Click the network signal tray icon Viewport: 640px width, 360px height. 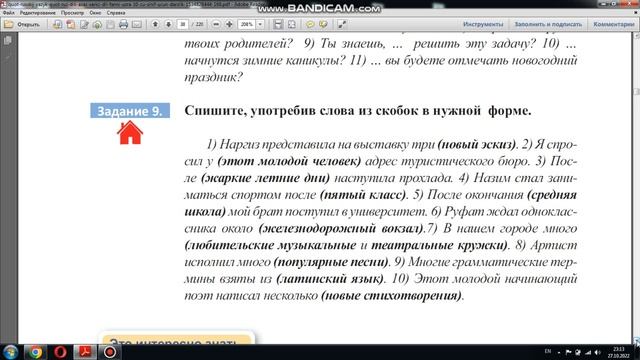tap(588, 352)
